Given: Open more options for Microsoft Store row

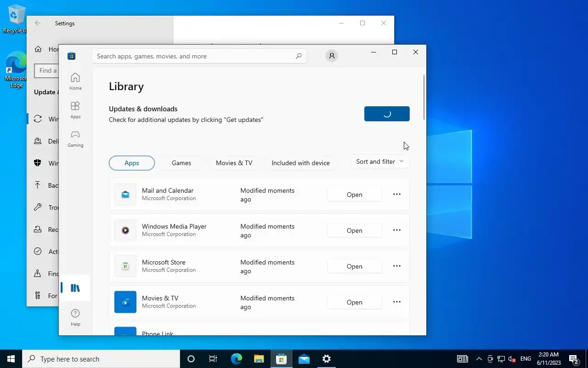Looking at the screenshot, I should point(397,266).
